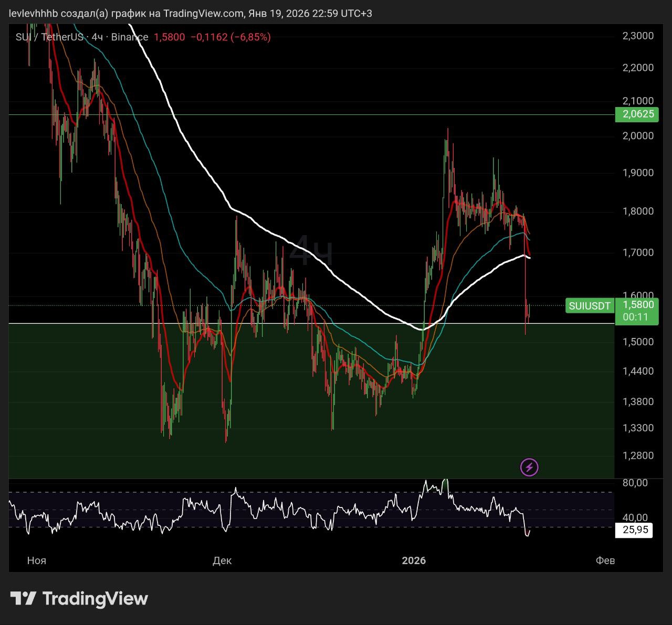The height and width of the screenshot is (625, 672).
Task: Click the purple lightning bolt icon
Action: click(529, 467)
